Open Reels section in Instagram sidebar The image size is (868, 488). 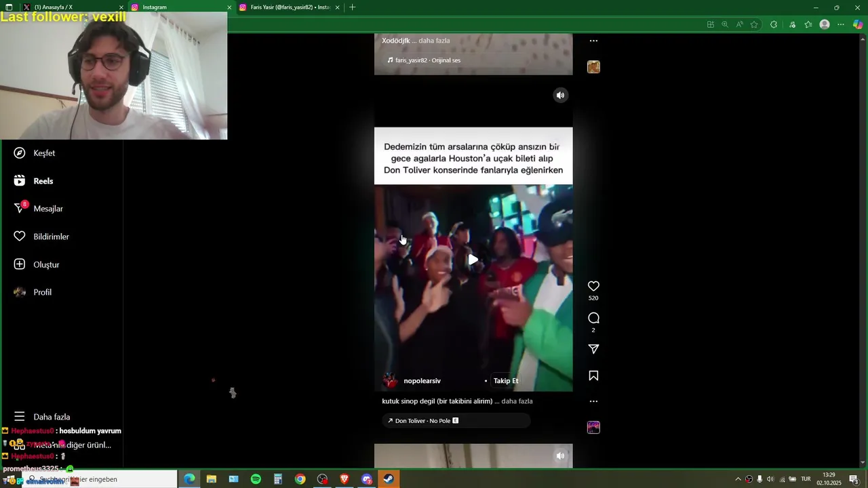[x=34, y=181]
